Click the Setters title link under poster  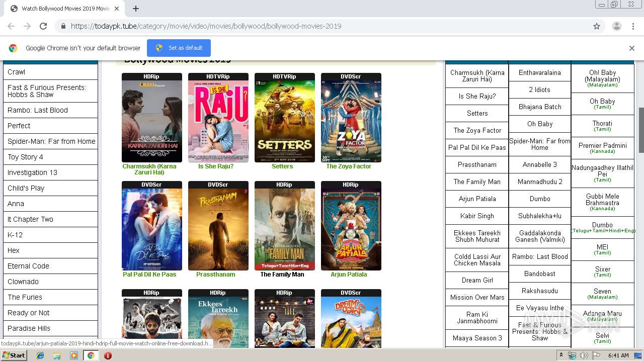pyautogui.click(x=282, y=166)
